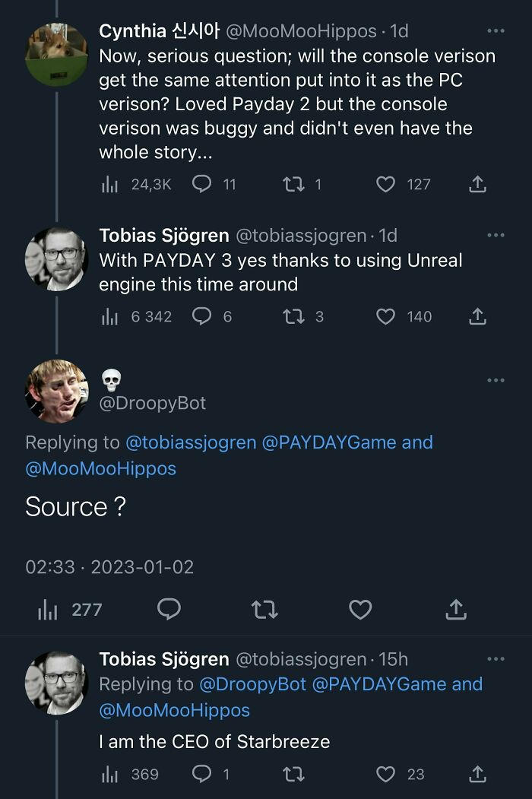532x799 pixels.
Task: Reply to the "Source ?" tweet
Action: (x=169, y=609)
